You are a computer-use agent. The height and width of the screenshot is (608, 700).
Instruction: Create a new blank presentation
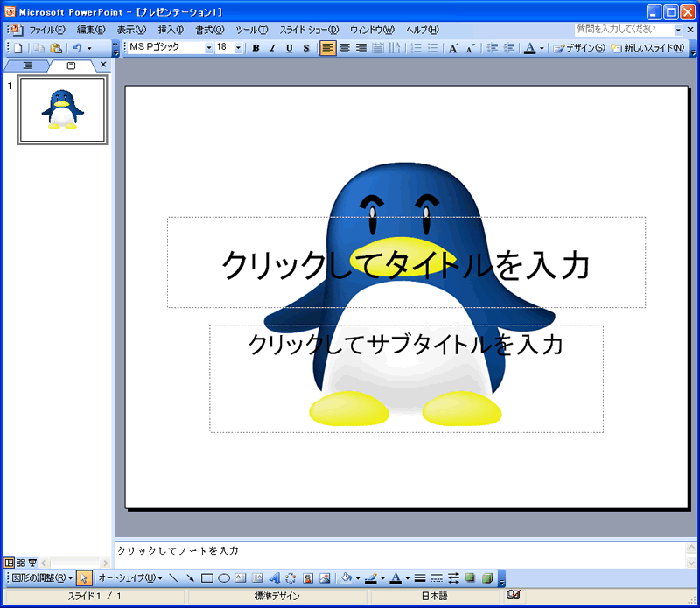point(17,48)
